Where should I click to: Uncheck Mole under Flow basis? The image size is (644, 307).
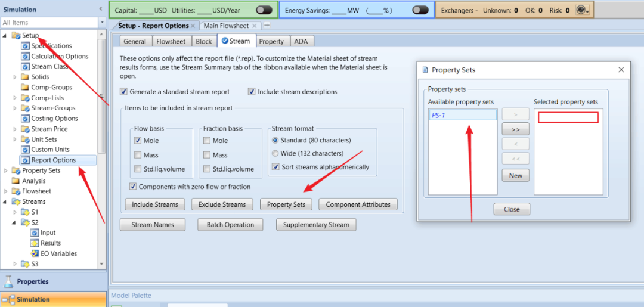pyautogui.click(x=138, y=141)
